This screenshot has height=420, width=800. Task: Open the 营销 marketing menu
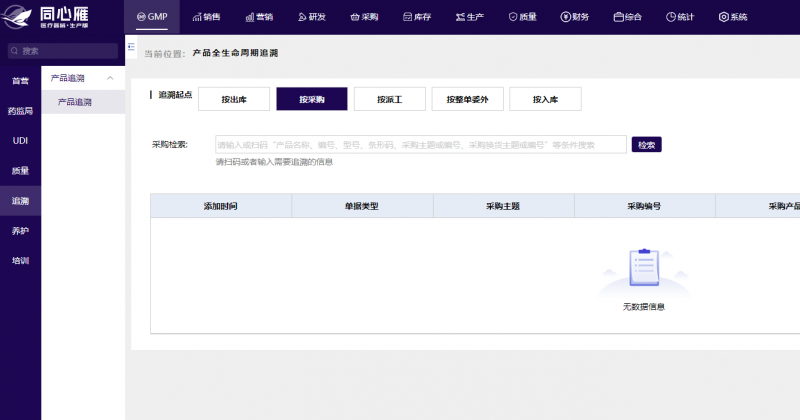click(x=259, y=17)
